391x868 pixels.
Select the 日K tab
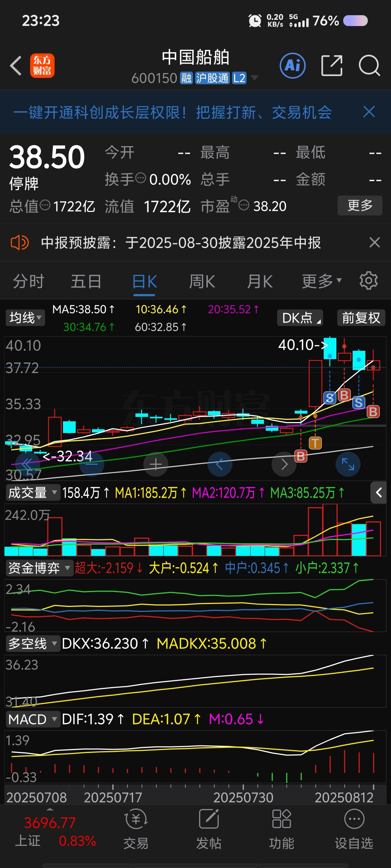144,281
